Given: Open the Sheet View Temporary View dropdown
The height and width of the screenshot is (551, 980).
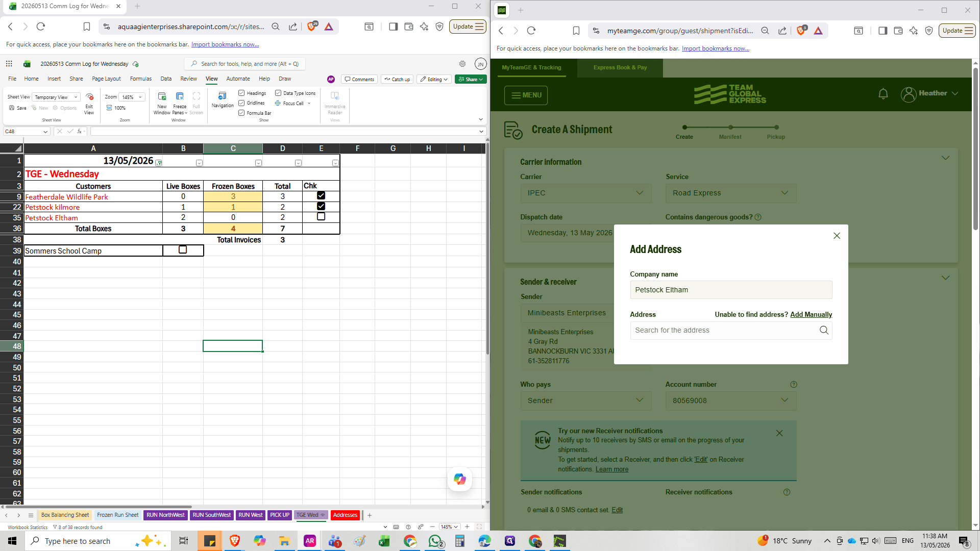Looking at the screenshot, I should 56,97.
